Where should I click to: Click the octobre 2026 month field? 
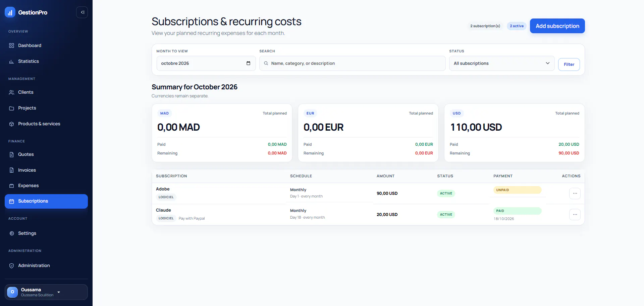(206, 63)
